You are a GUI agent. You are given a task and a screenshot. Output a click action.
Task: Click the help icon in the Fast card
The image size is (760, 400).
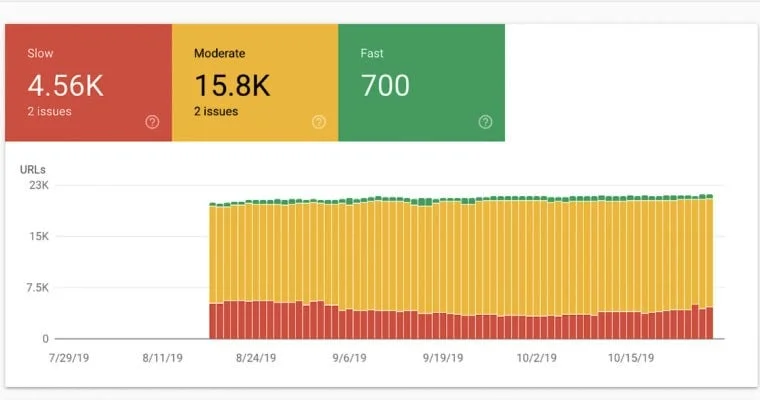485,122
